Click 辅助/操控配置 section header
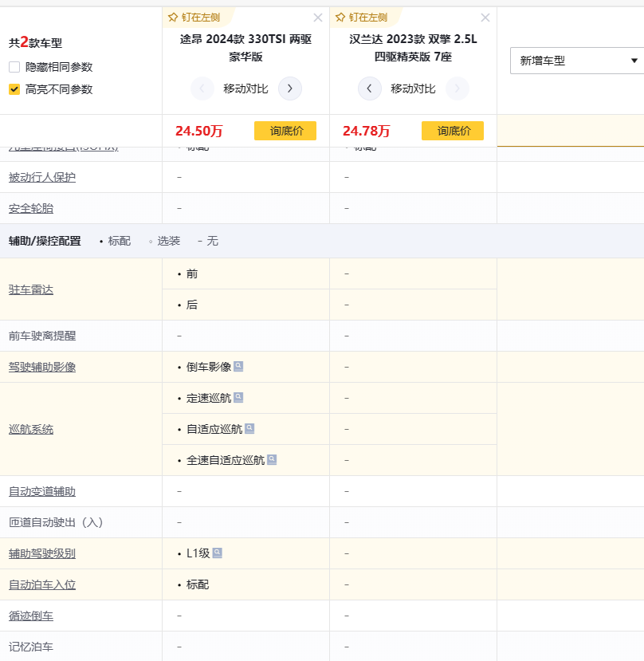Screen dimensions: 644x661 pos(45,241)
